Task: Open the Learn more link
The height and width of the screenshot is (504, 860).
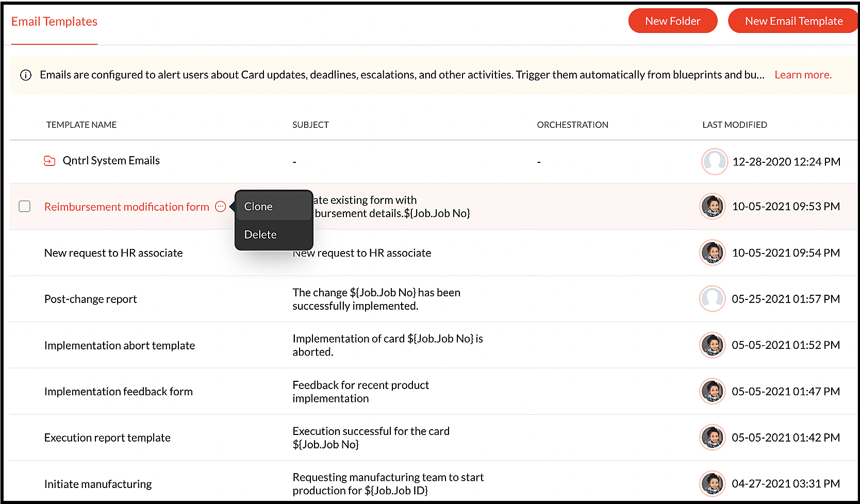Action: pos(803,75)
